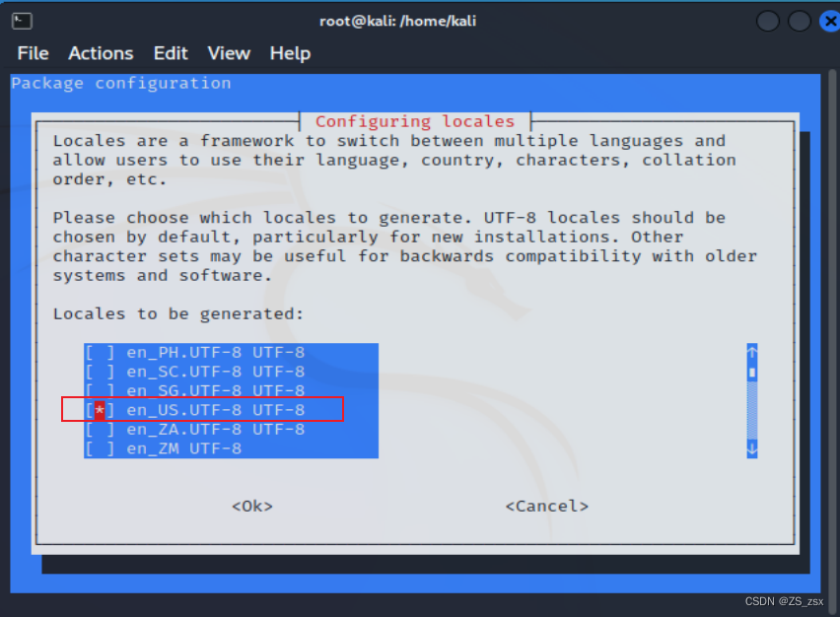This screenshot has height=617, width=840.
Task: Confirm with the <Ok> button
Action: click(x=252, y=507)
